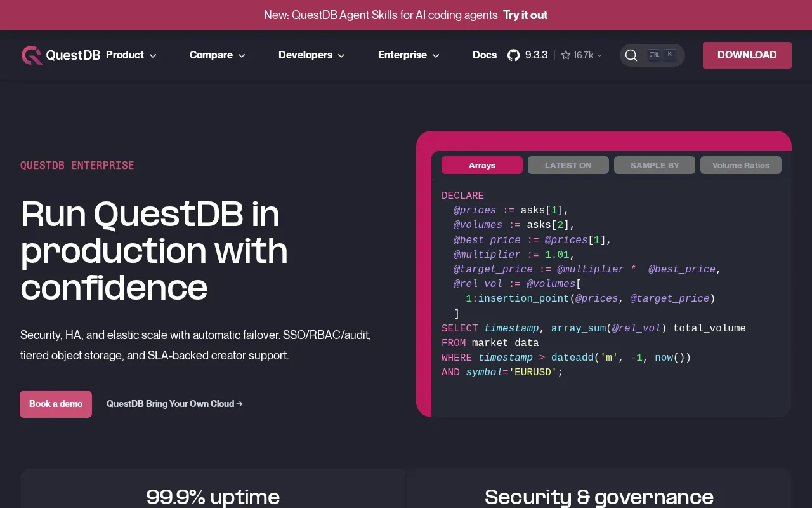The width and height of the screenshot is (812, 508).
Task: Expand the Product menu
Action: pos(131,55)
